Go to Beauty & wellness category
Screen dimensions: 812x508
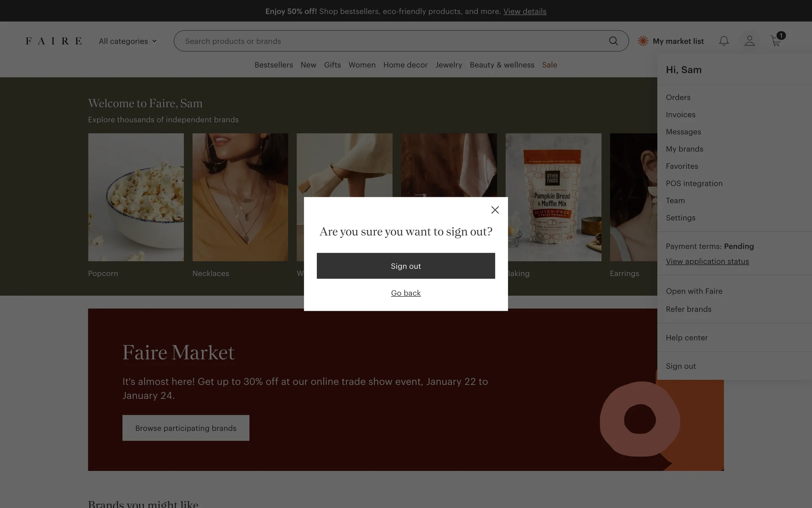pyautogui.click(x=502, y=65)
